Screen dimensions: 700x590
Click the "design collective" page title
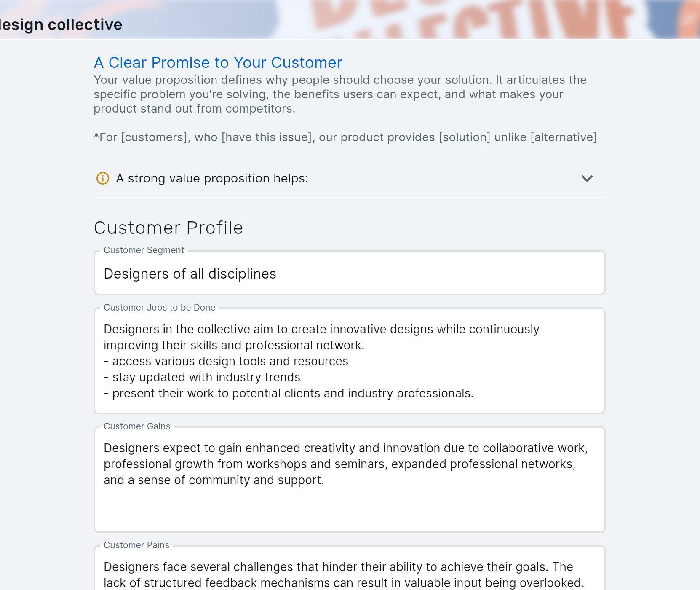[61, 25]
